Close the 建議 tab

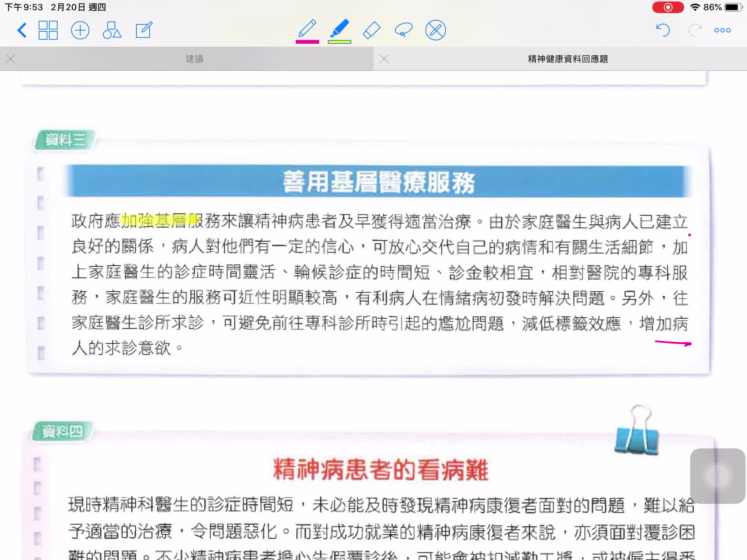pos(11,59)
